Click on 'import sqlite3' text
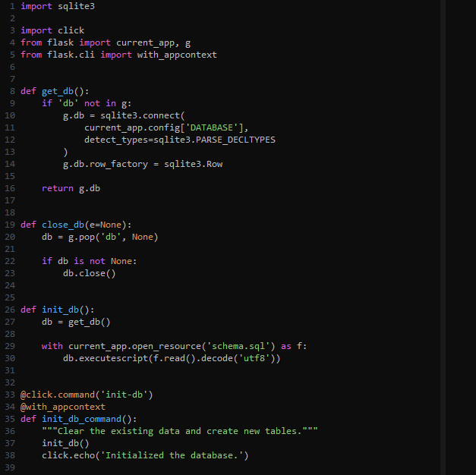The width and height of the screenshot is (476, 475). (58, 6)
